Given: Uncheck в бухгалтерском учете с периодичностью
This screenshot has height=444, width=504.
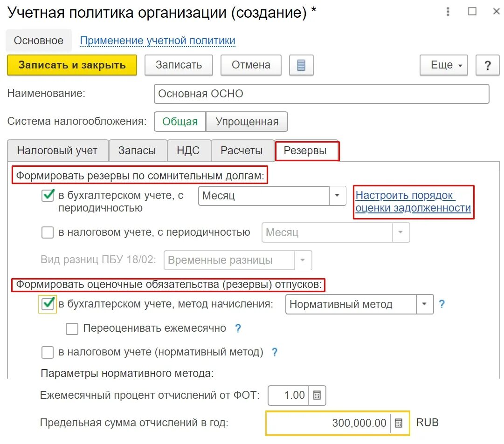Looking at the screenshot, I should click(x=47, y=196).
